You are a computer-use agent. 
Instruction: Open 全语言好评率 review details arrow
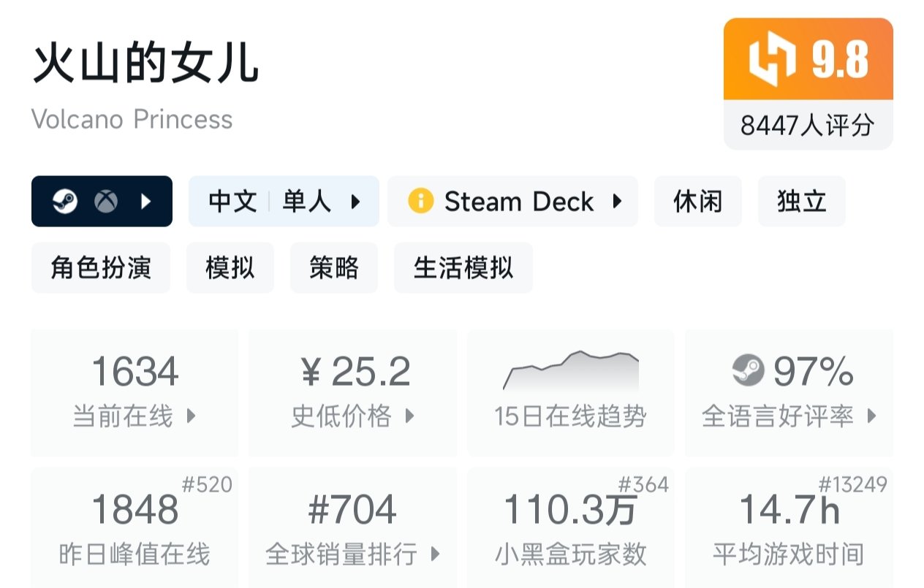tap(871, 416)
